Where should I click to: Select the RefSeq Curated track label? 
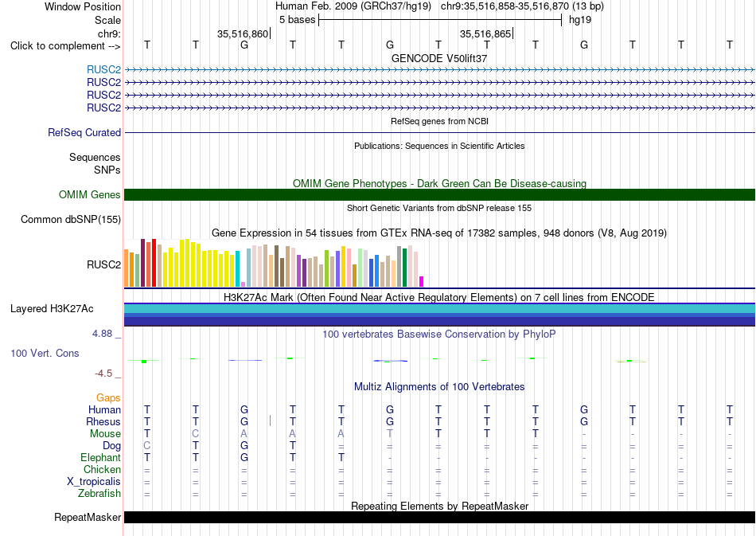click(x=84, y=133)
